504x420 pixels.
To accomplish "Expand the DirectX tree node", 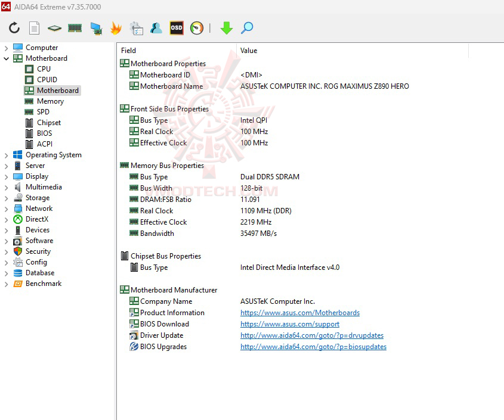I will (x=6, y=220).
